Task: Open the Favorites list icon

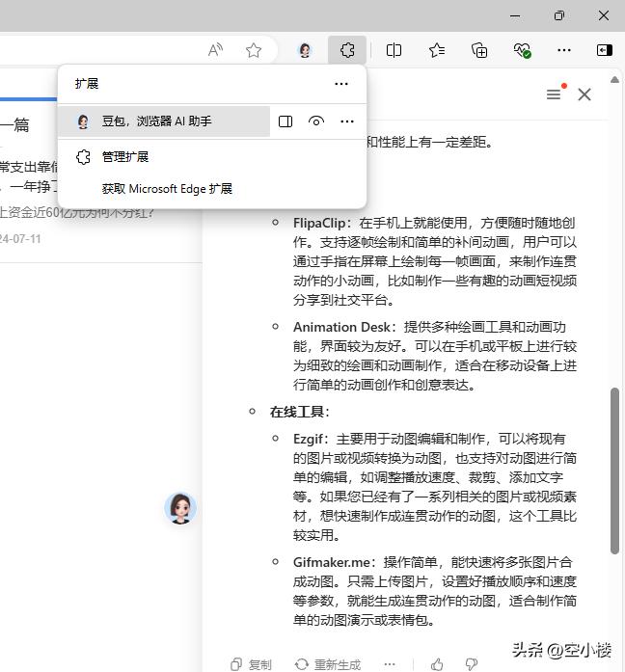Action: pyautogui.click(x=437, y=50)
